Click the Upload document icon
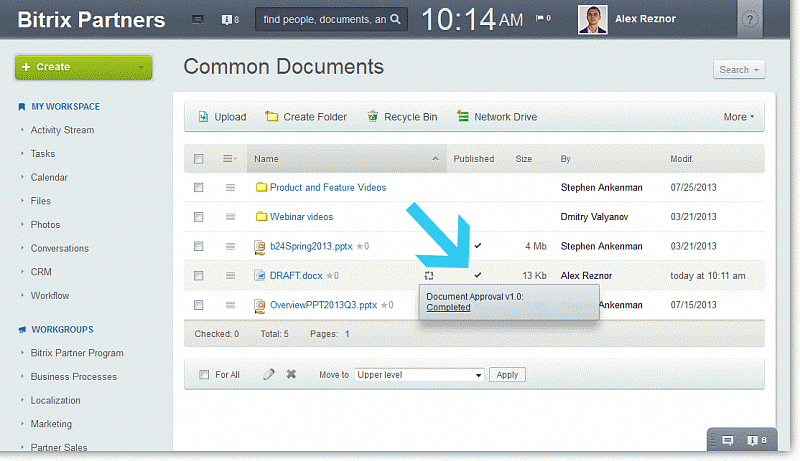The width and height of the screenshot is (800, 461). (x=203, y=117)
